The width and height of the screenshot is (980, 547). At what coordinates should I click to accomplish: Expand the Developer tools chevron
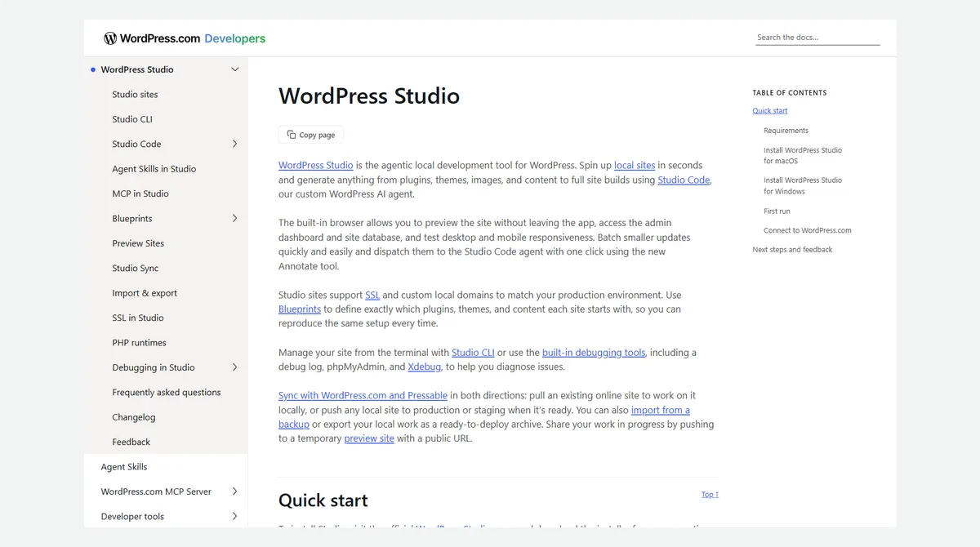coord(235,516)
